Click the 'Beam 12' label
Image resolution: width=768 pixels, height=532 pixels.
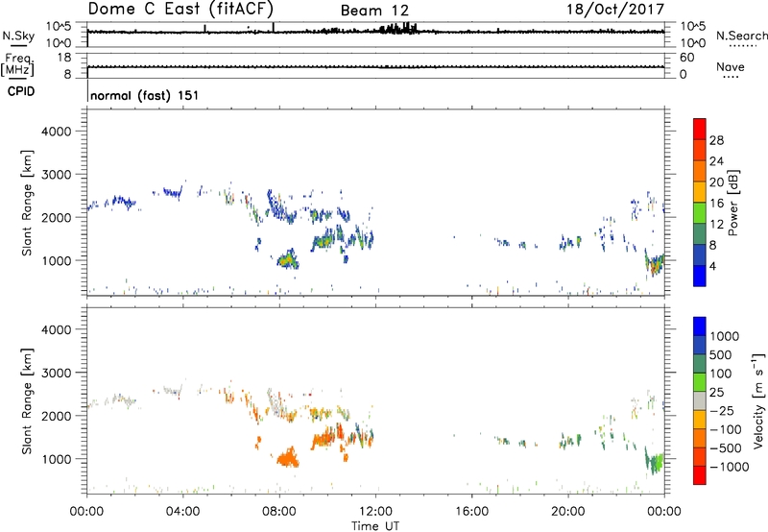(374, 11)
